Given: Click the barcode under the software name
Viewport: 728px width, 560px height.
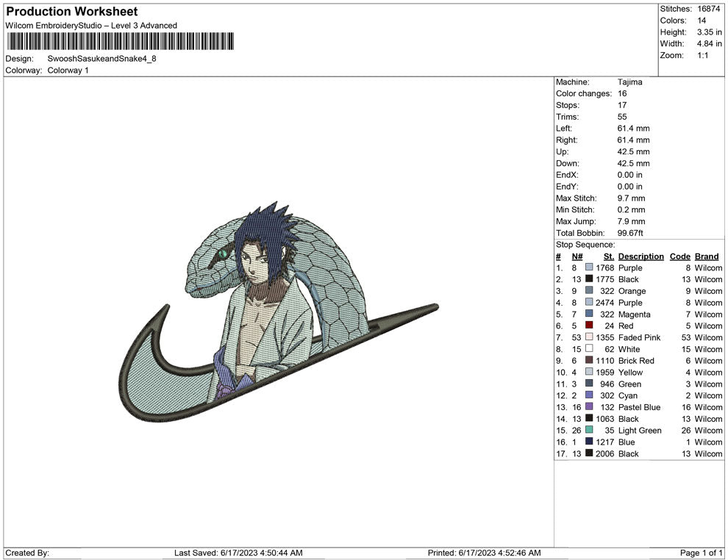Looking at the screenshot, I should pos(121,41).
